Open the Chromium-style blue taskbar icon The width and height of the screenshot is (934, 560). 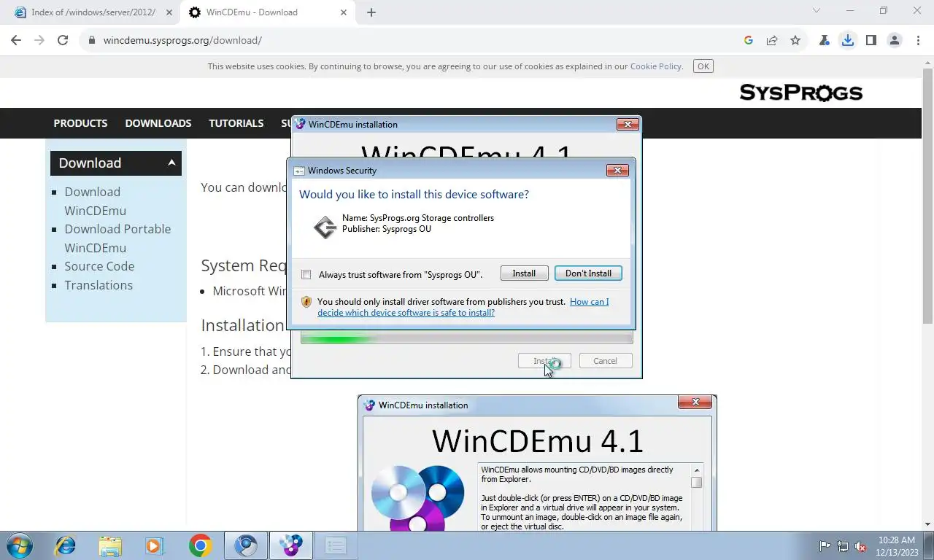246,545
